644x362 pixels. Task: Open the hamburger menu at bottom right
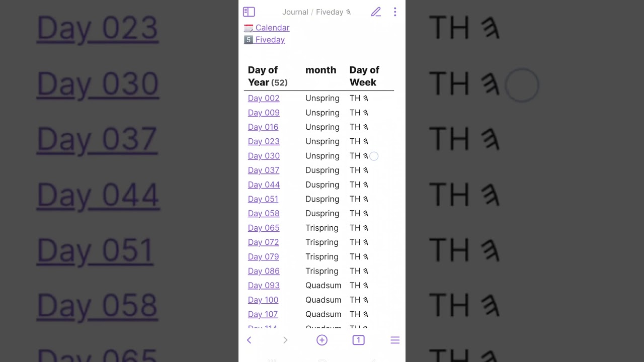395,340
